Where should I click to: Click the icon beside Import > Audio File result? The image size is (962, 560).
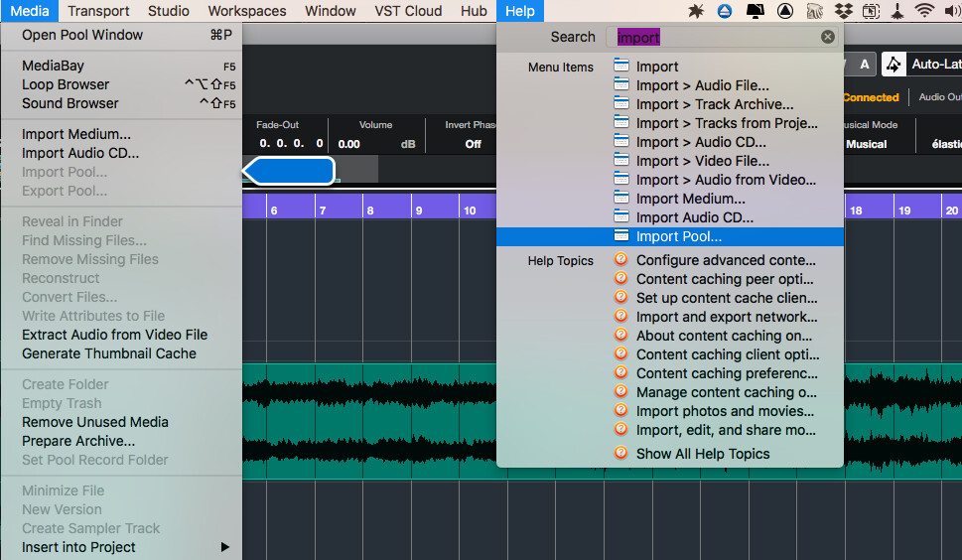[621, 84]
